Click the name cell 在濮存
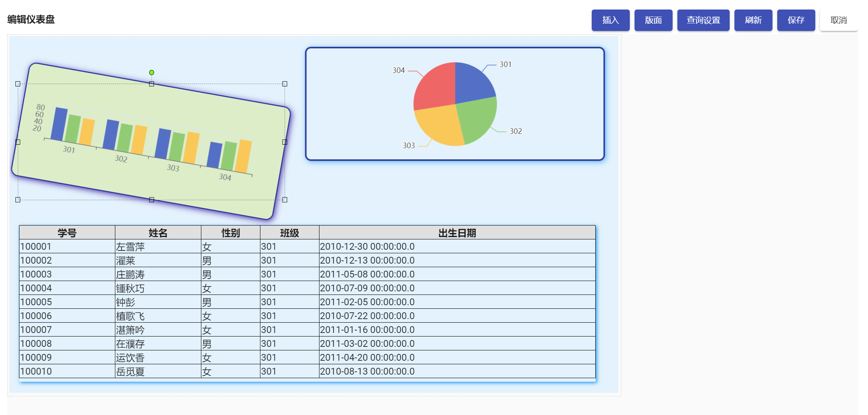 click(158, 344)
